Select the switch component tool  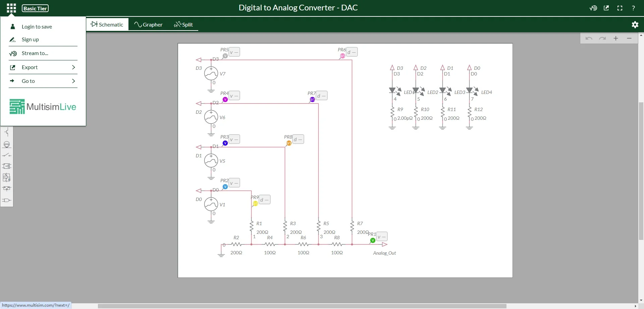(x=6, y=155)
